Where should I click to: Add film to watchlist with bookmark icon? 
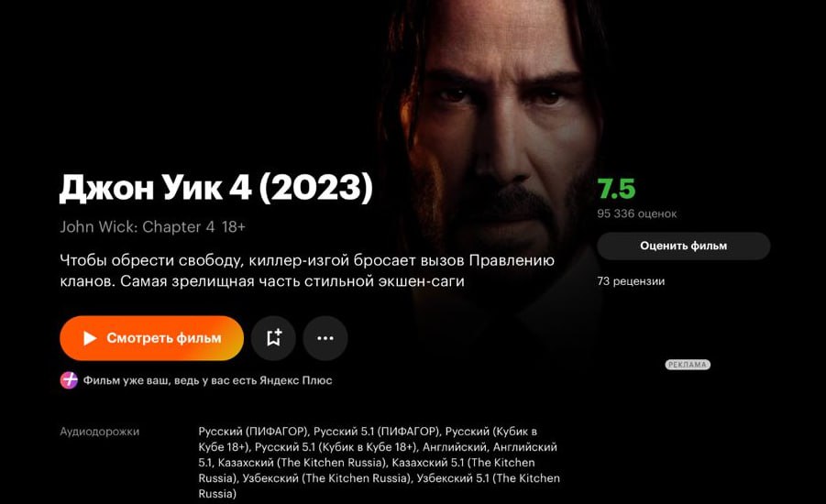coord(273,338)
